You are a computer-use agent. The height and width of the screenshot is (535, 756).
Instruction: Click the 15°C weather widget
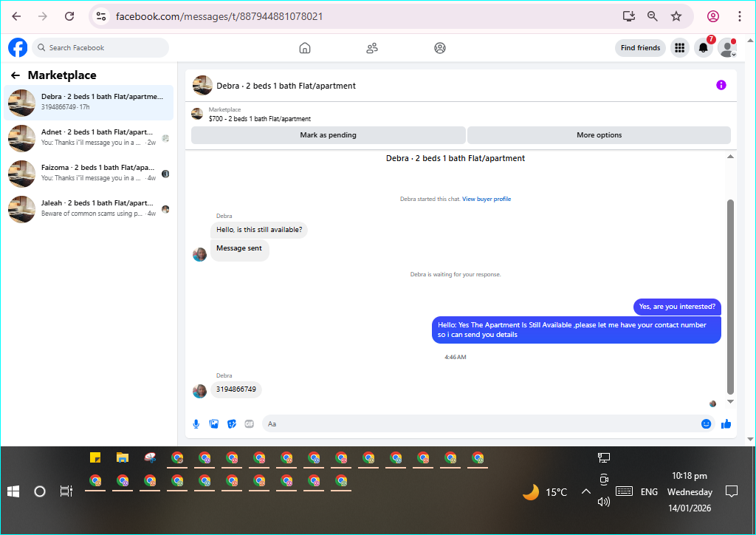[x=546, y=492]
